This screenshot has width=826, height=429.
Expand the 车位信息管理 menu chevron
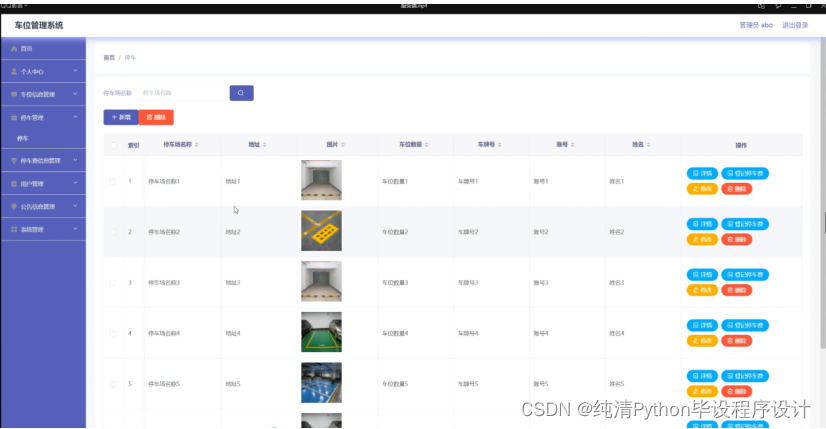coord(75,94)
